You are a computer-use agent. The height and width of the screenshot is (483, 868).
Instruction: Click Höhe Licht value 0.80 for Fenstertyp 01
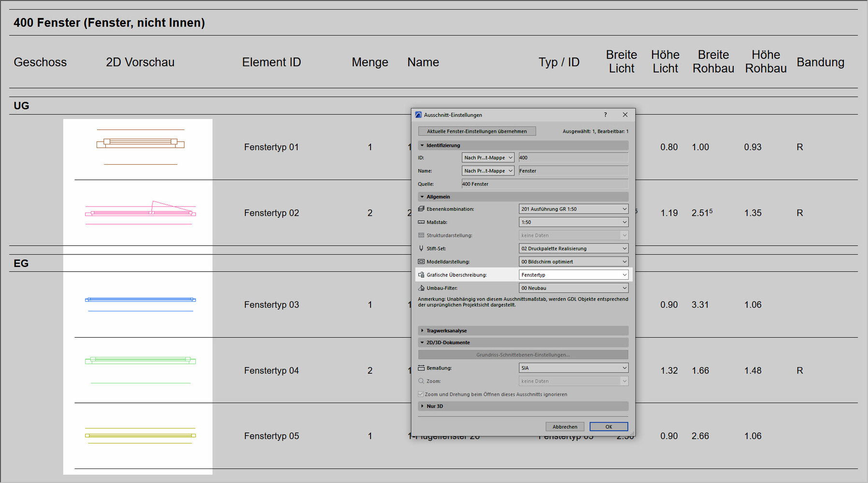[x=669, y=147]
